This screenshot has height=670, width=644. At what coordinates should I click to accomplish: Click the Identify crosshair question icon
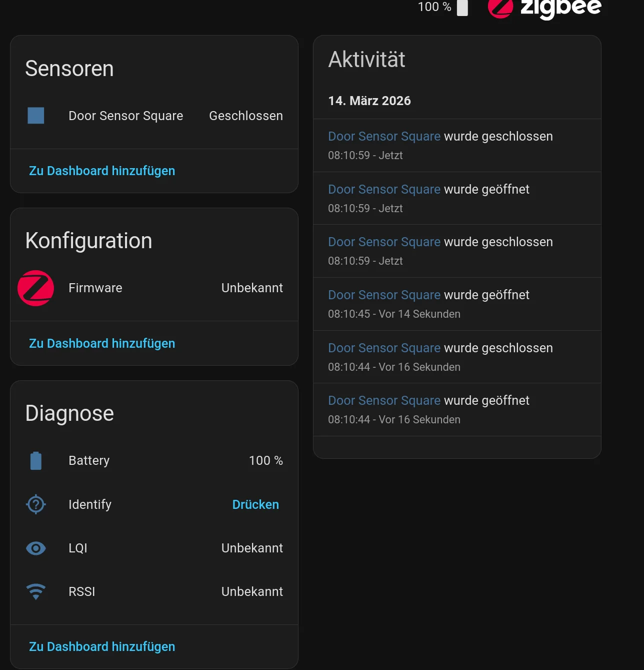(36, 504)
